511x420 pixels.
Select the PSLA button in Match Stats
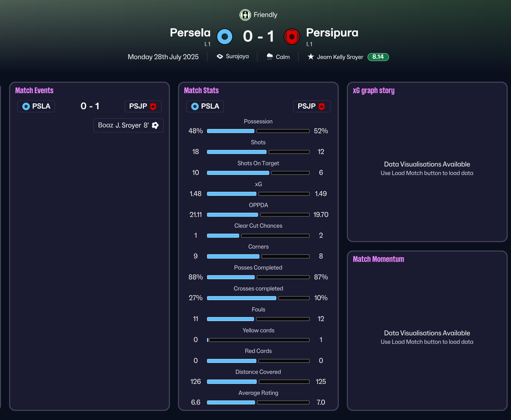[205, 106]
